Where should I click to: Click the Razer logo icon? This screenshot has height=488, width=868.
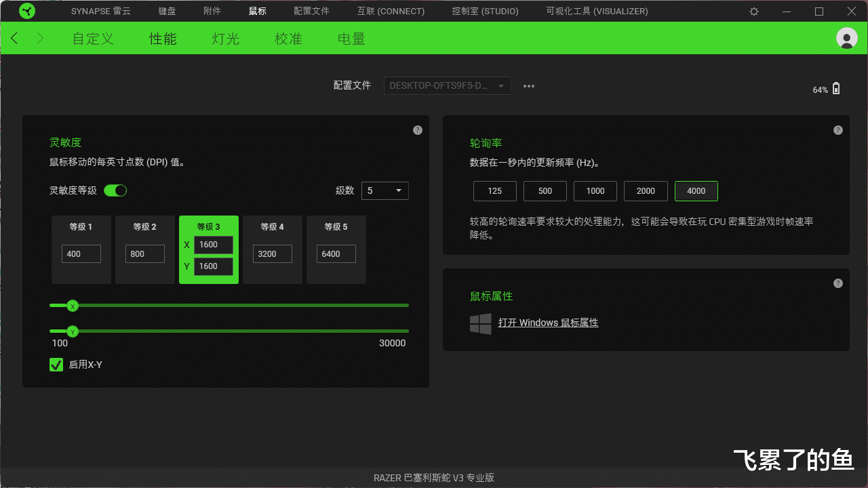tap(26, 11)
